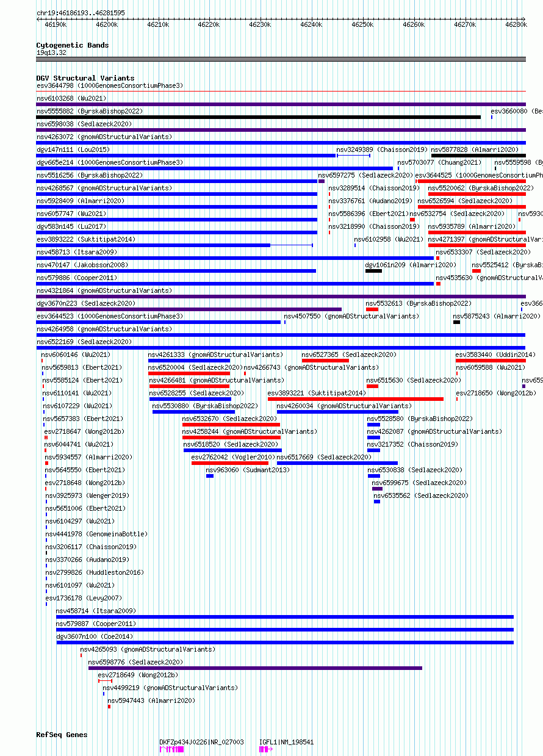The image size is (543, 756).
Task: Open the nsv4321864 (gnomADStructuralVariants) label
Action: (104, 290)
